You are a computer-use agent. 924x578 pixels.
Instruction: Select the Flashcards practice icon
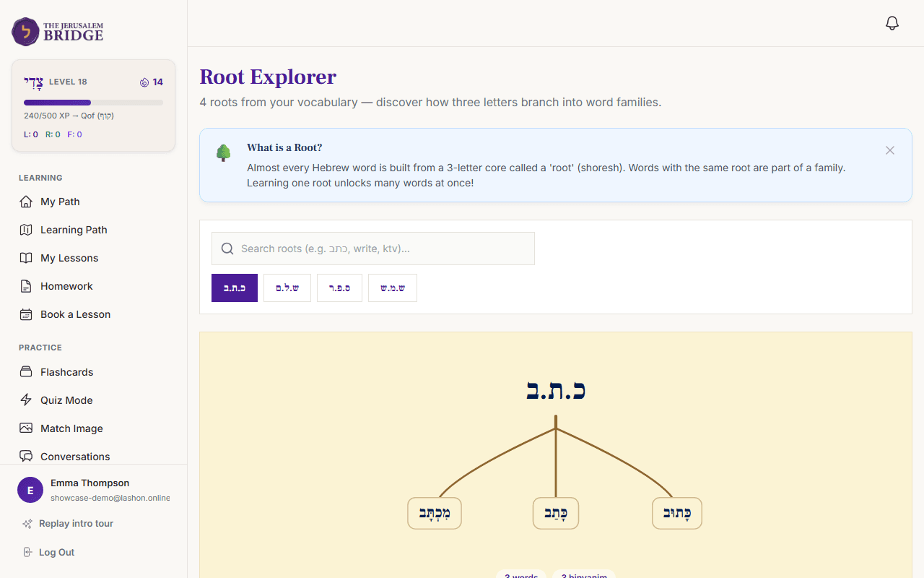tap(25, 371)
